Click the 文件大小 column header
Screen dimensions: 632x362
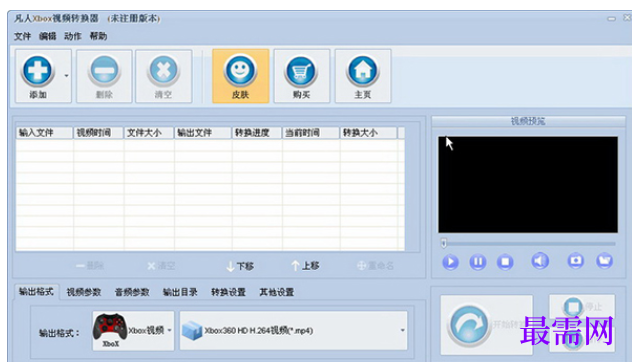pyautogui.click(x=149, y=133)
